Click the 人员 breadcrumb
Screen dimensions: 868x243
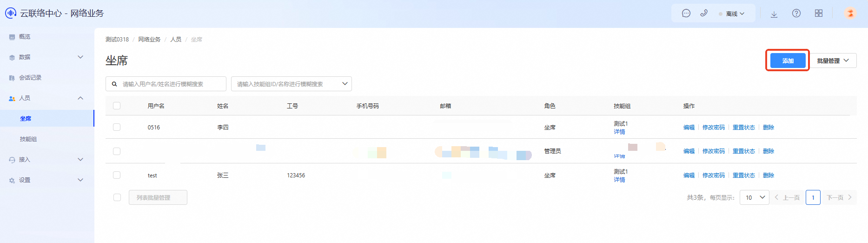(x=176, y=40)
